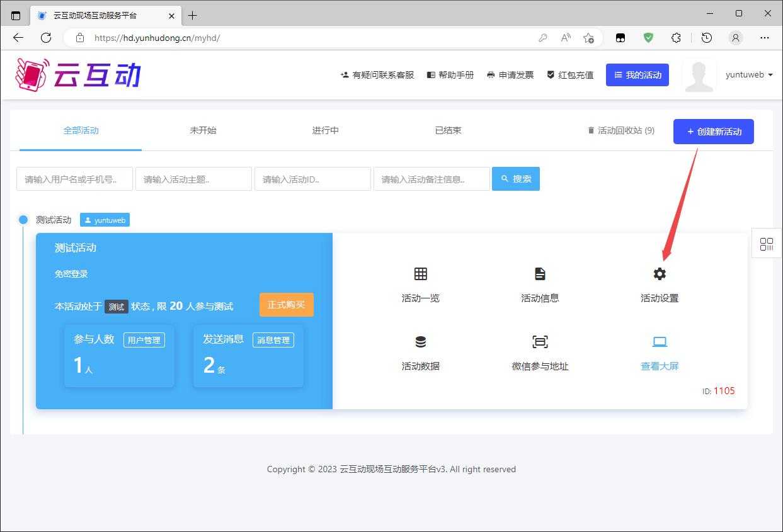Open 用户管理 in participant card

pyautogui.click(x=144, y=340)
